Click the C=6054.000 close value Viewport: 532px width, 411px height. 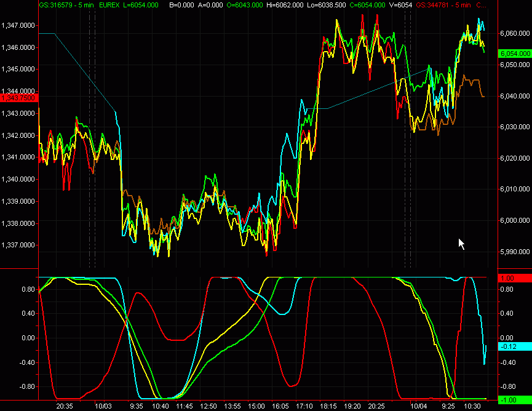[x=367, y=5]
